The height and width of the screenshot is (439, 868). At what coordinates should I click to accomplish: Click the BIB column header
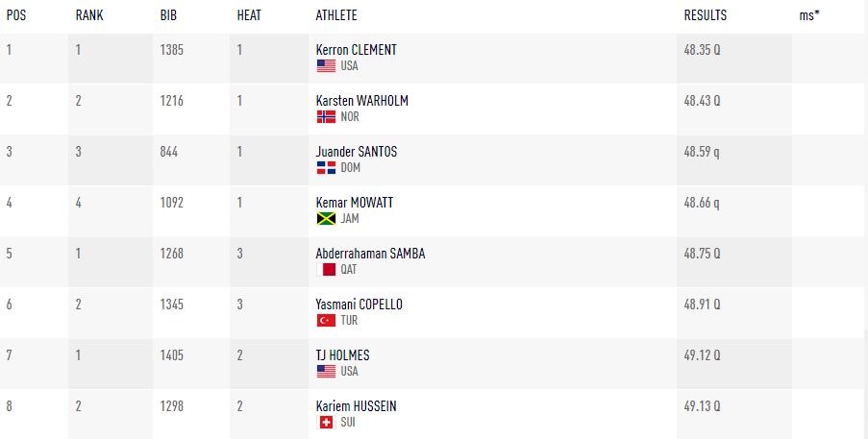point(168,15)
